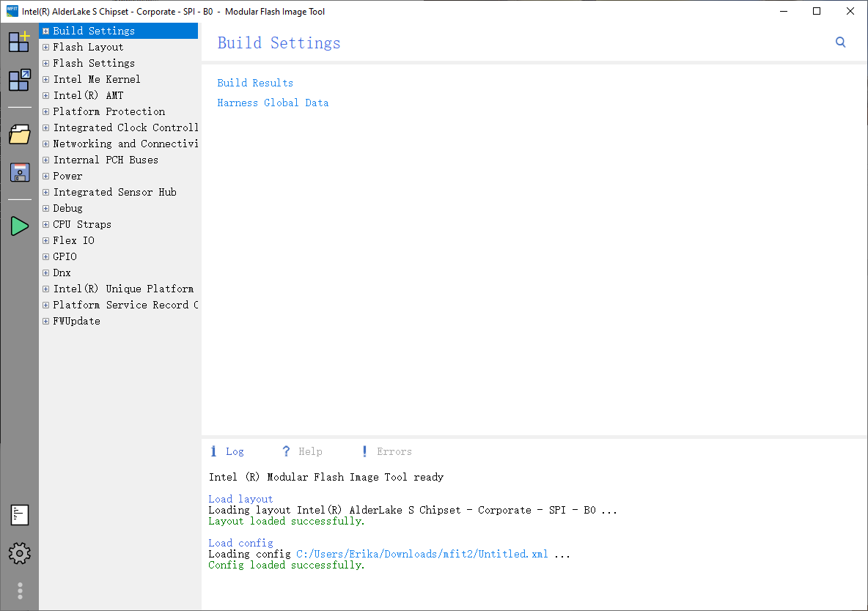Open the settings gear in sidebar
Image resolution: width=868 pixels, height=611 pixels.
[20, 553]
